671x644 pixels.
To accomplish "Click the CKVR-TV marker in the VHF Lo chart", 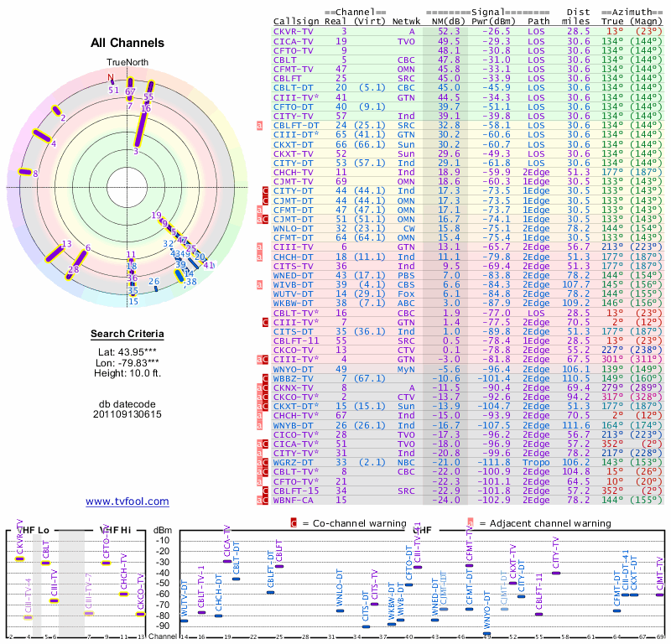I will [19, 558].
